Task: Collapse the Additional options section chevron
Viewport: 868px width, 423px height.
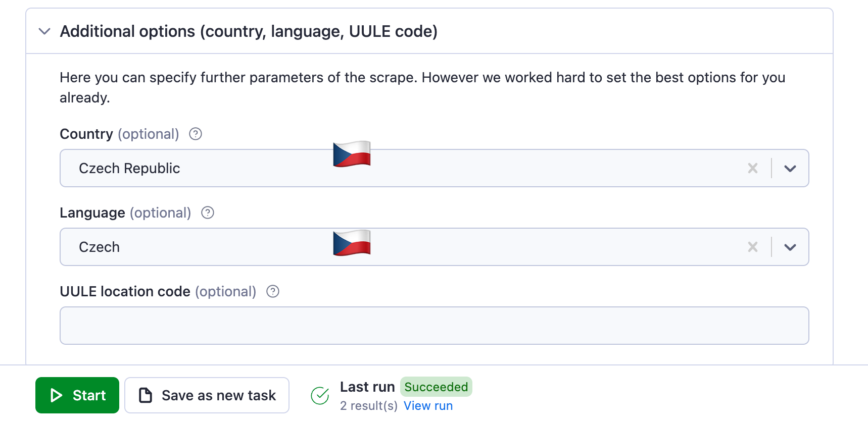Action: (x=44, y=31)
